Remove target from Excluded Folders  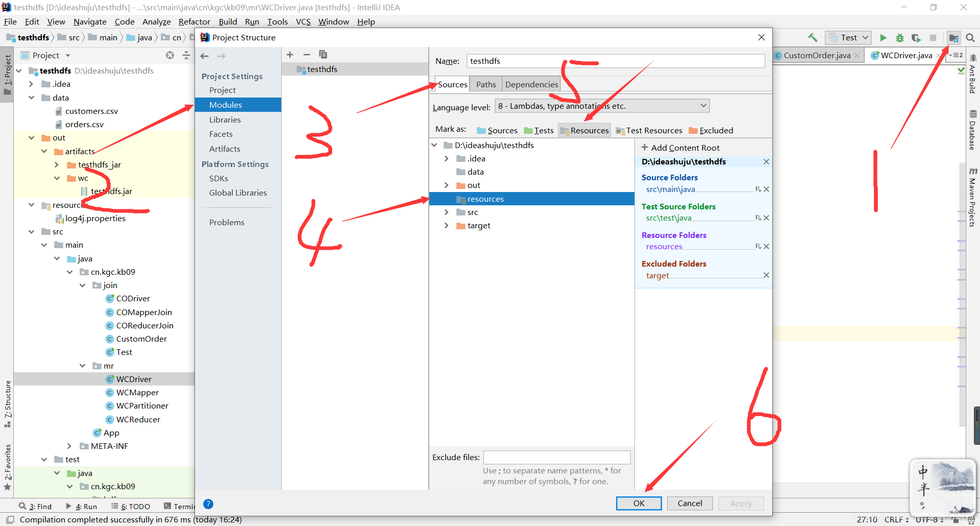click(766, 275)
